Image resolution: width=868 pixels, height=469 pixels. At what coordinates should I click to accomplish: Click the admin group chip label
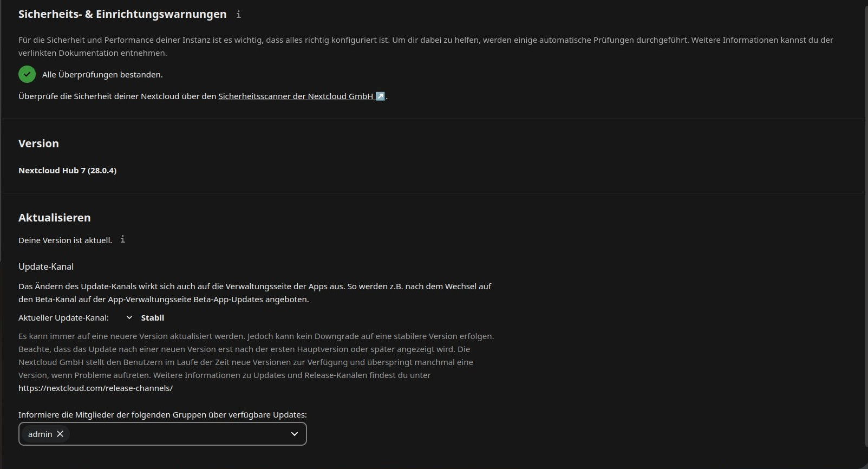[x=40, y=434]
